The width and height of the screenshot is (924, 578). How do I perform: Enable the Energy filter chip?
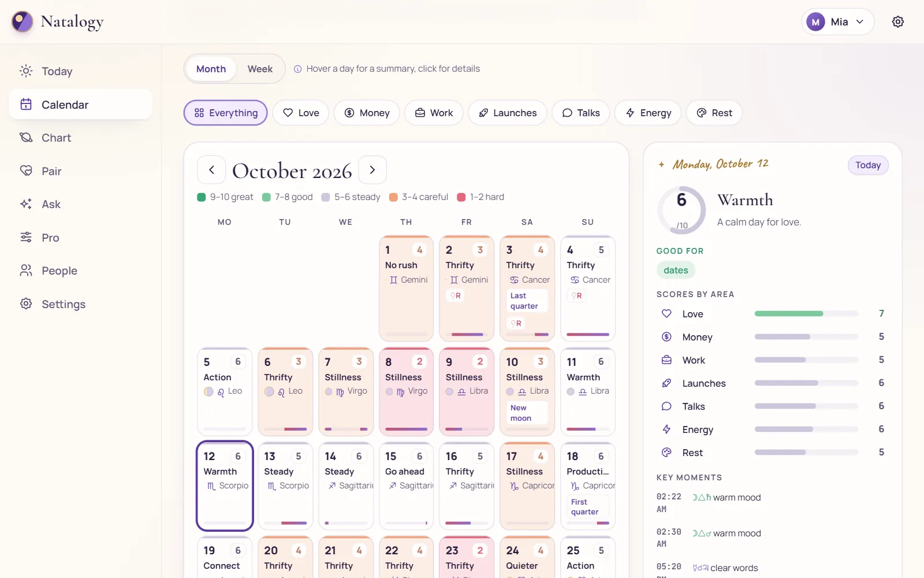(x=648, y=113)
